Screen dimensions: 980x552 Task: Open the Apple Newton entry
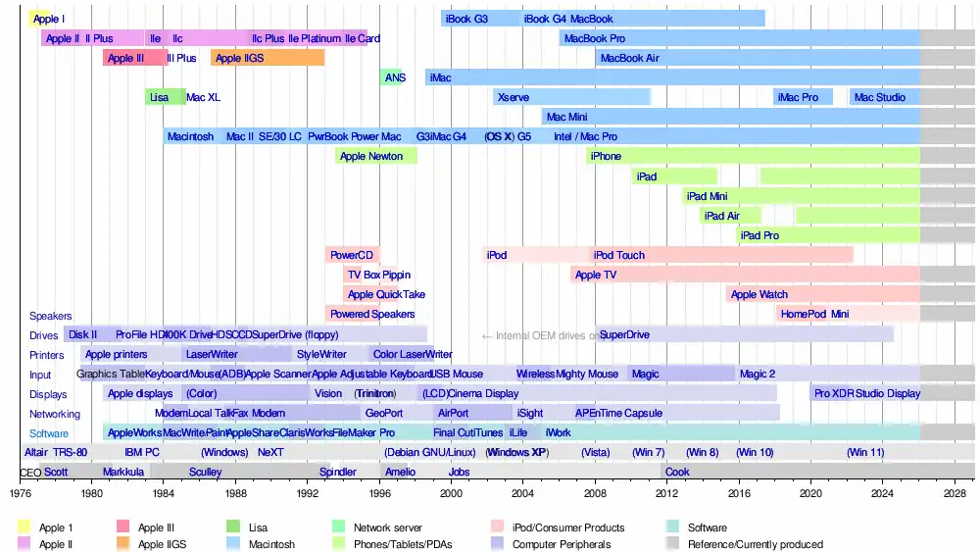pyautogui.click(x=371, y=156)
